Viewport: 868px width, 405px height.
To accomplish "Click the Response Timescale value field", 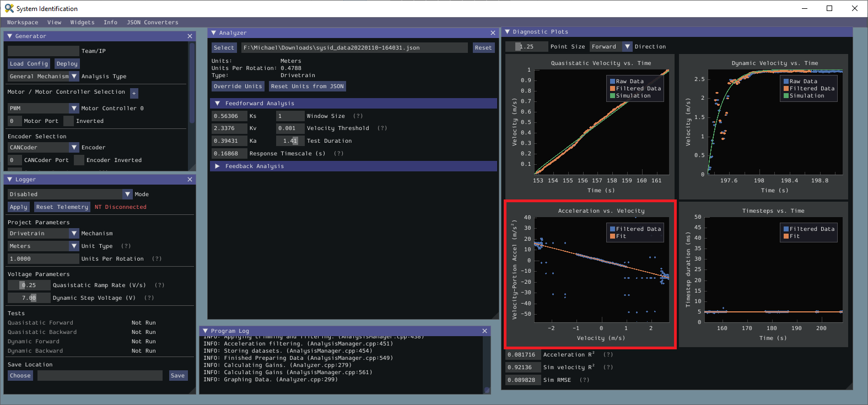I will coord(229,154).
